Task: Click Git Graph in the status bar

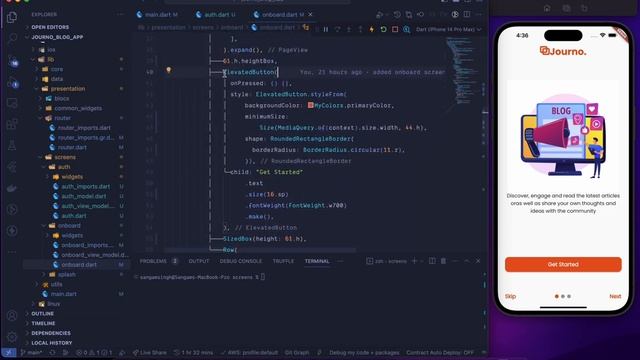Action: tap(297, 352)
